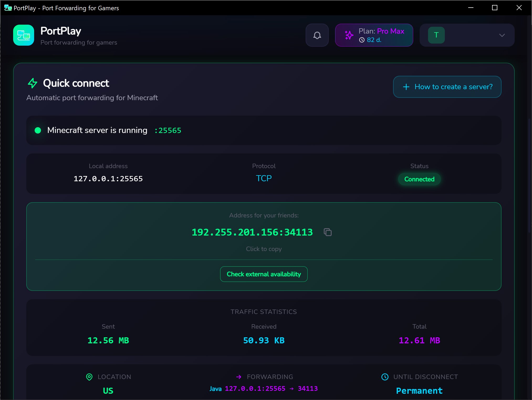The height and width of the screenshot is (400, 532).
Task: Click the Click to copy hint
Action: [x=264, y=249]
